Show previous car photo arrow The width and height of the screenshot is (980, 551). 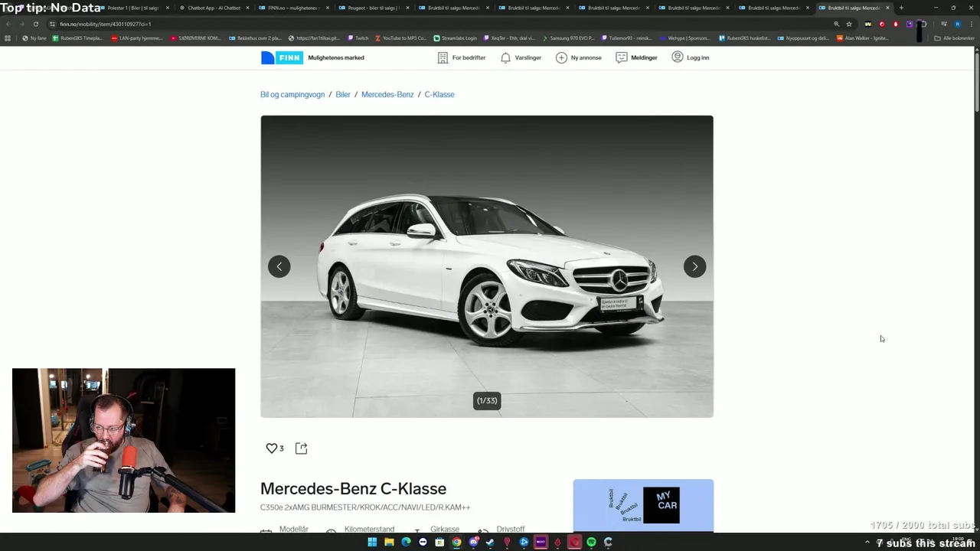[x=279, y=266]
